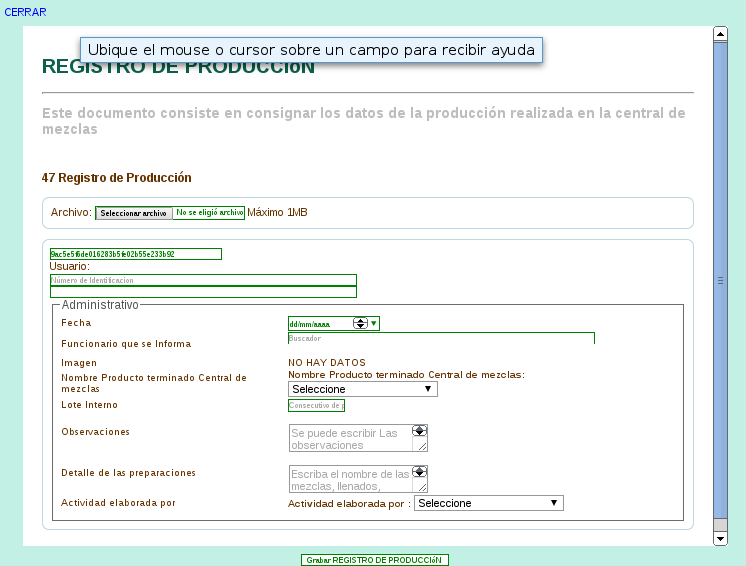Click the Observaciones textarea scroll spinner
746x566 pixels.
(420, 431)
